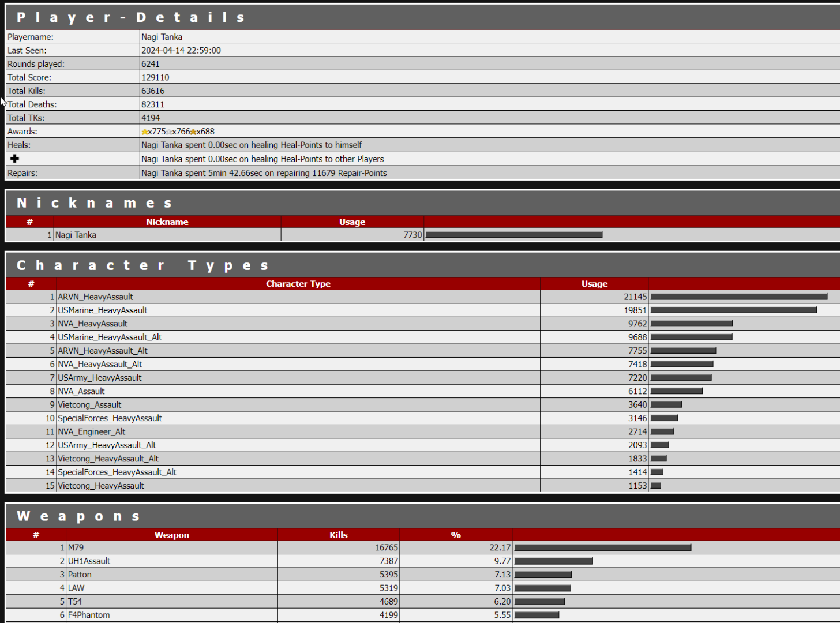Click the ARVN_HeavyAssault usage bar

(x=738, y=297)
